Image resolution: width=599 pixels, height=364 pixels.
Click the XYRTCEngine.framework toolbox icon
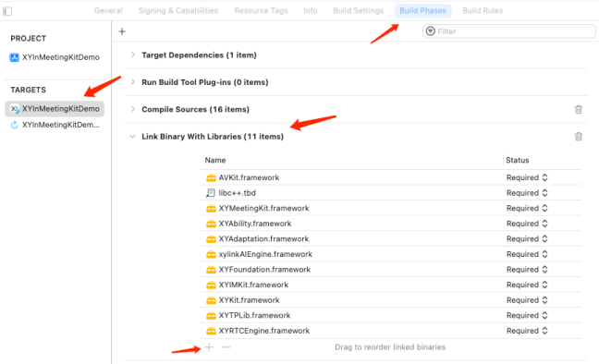click(211, 331)
